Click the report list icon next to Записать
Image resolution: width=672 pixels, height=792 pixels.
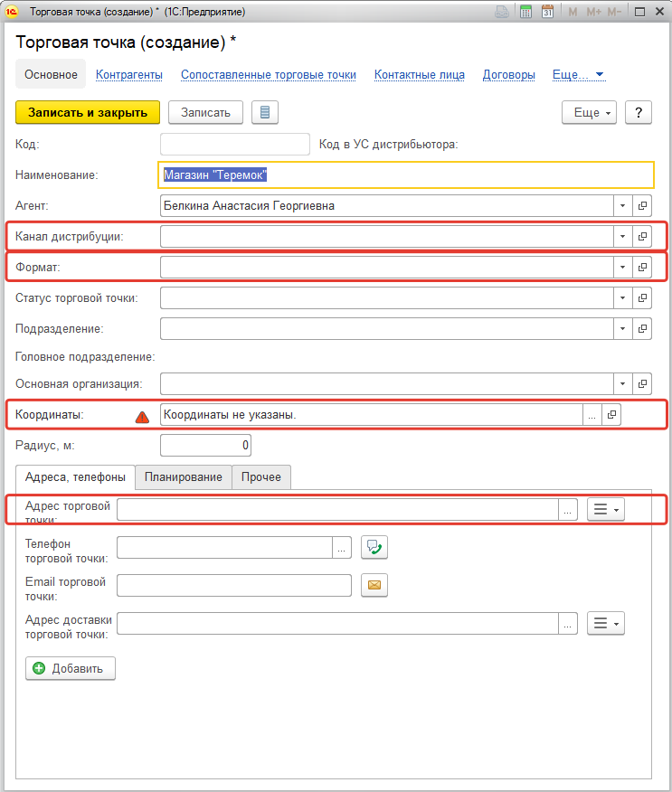coord(265,112)
